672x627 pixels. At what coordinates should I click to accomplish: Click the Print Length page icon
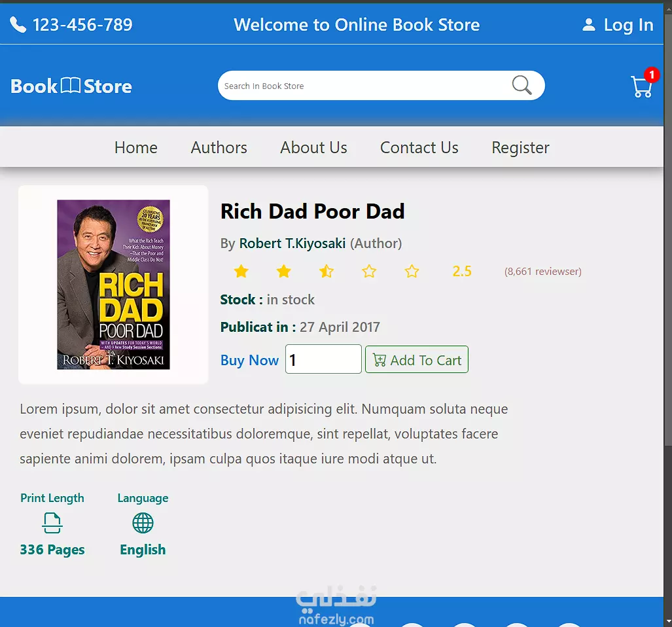click(52, 523)
